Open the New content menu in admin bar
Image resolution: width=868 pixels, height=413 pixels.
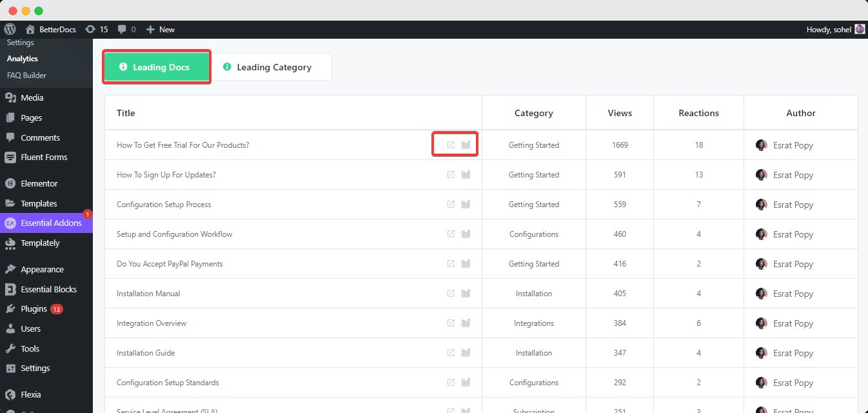(161, 29)
